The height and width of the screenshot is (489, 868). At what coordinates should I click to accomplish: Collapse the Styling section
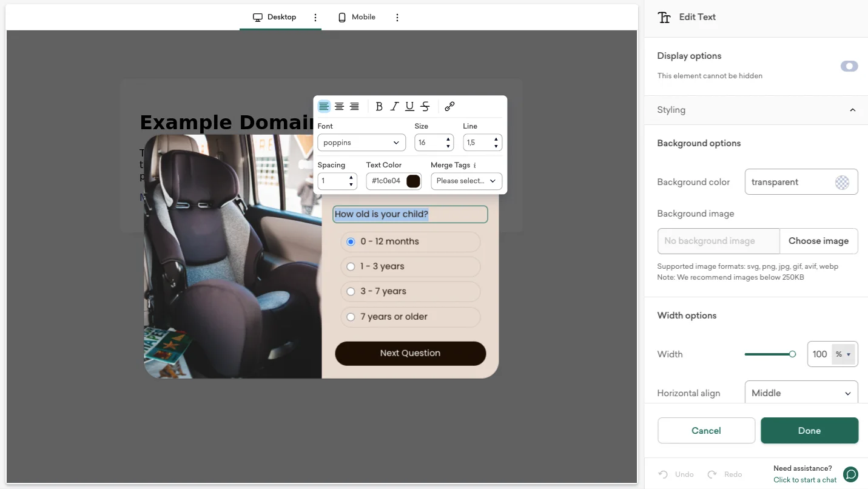(x=852, y=110)
